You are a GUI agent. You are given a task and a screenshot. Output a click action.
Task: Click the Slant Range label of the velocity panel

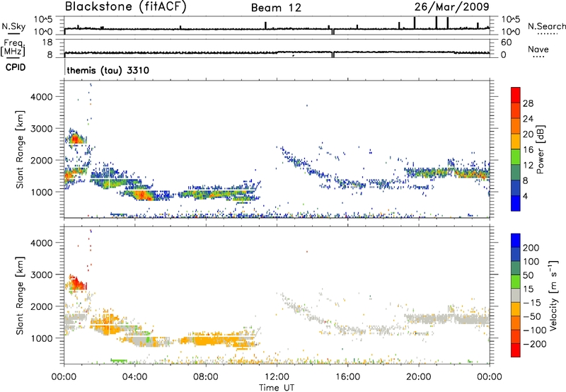click(x=20, y=296)
